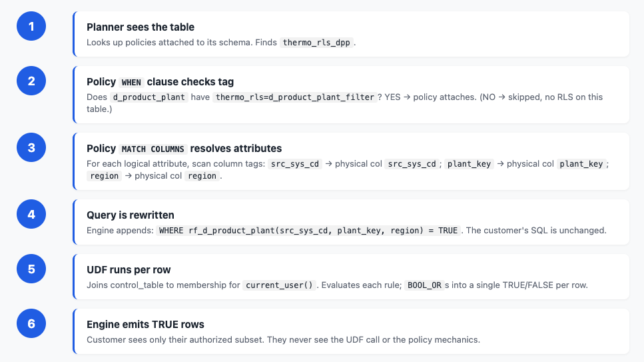Click the first src_sys_cd code tag

click(295, 164)
